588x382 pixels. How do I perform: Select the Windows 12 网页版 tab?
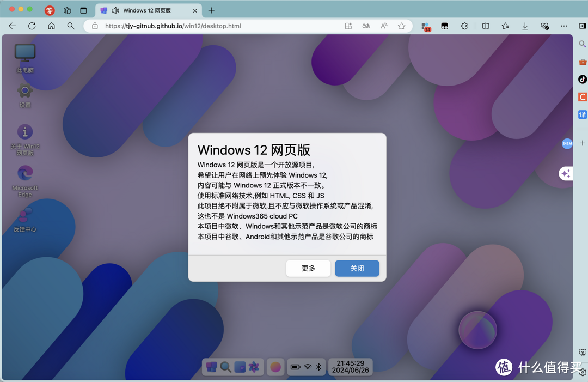[x=149, y=10]
